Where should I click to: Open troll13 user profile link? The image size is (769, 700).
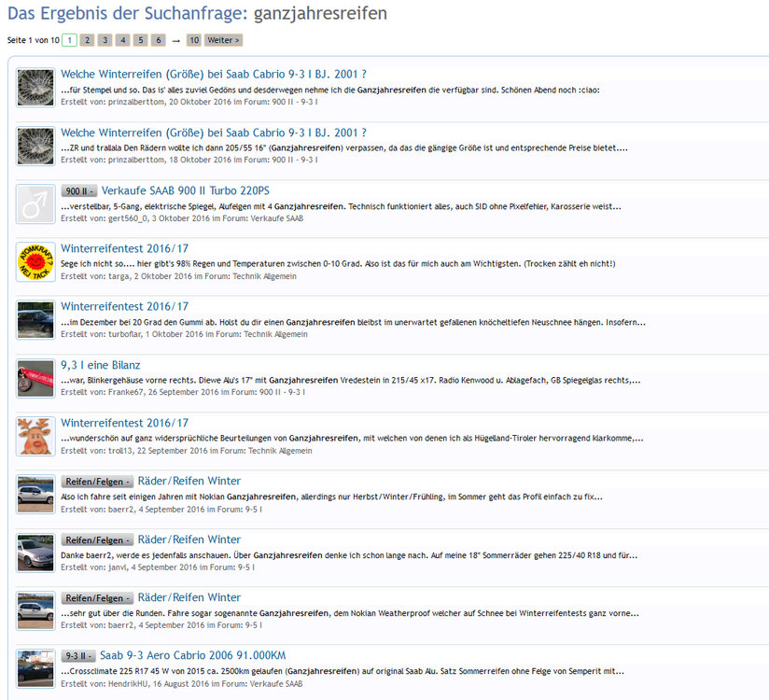(120, 450)
